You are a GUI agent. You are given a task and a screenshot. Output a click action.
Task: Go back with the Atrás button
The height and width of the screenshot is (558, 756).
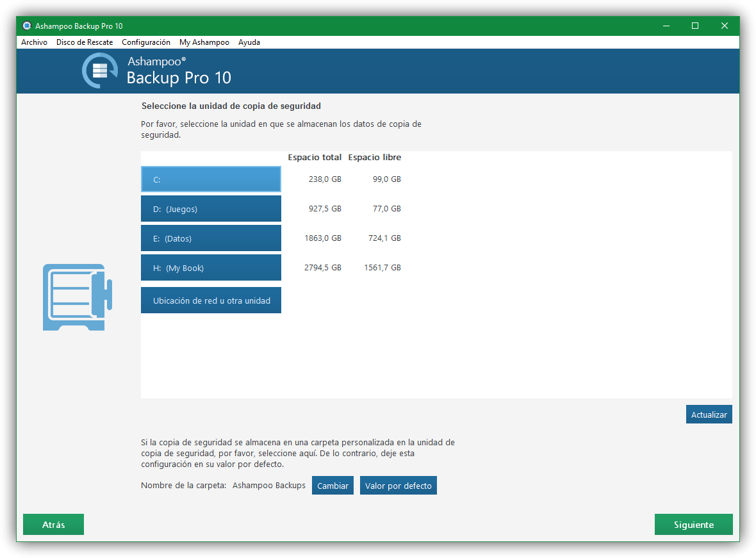coord(54,524)
